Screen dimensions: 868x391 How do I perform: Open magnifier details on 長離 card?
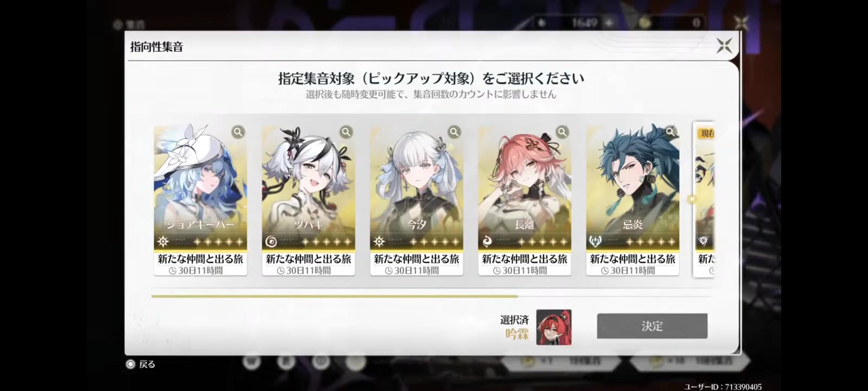click(x=562, y=132)
